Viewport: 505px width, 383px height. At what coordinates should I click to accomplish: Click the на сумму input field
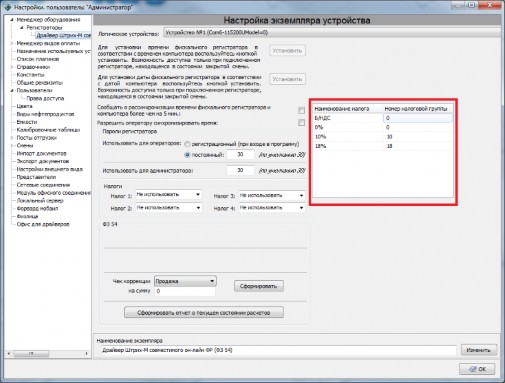(185, 291)
